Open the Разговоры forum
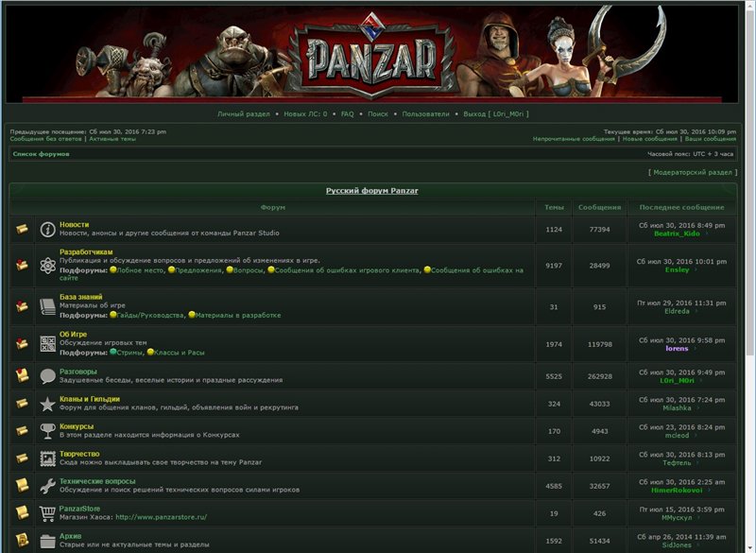The width and height of the screenshot is (756, 553). 78,372
